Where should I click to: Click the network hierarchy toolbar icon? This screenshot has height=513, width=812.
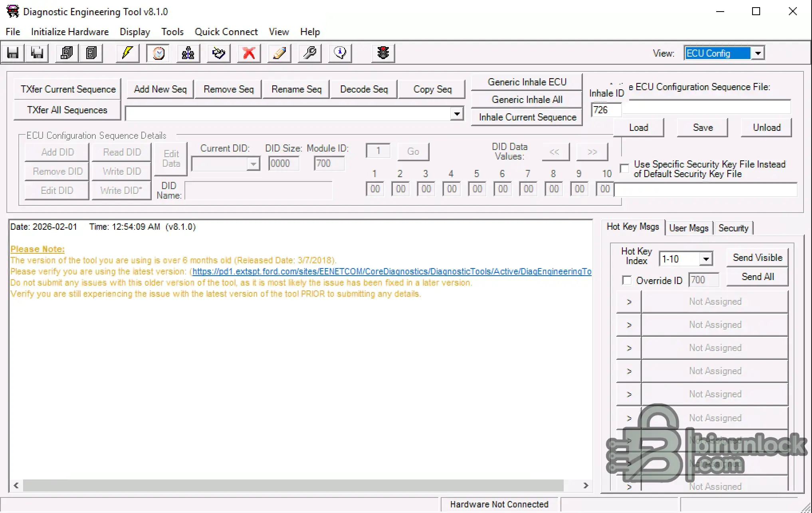pos(188,53)
